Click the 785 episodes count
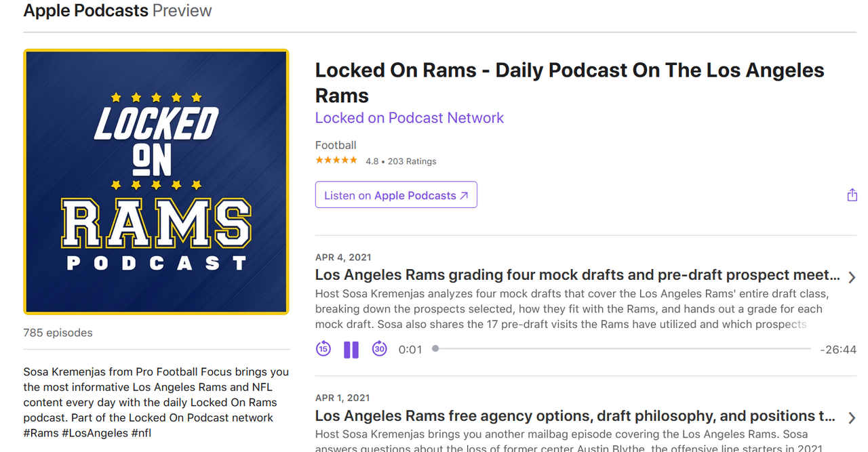 (58, 333)
